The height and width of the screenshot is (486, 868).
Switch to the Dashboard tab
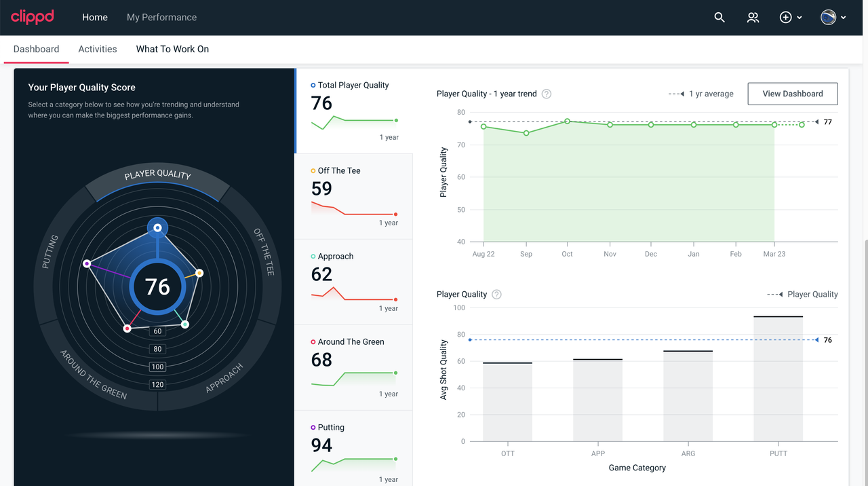click(x=36, y=49)
